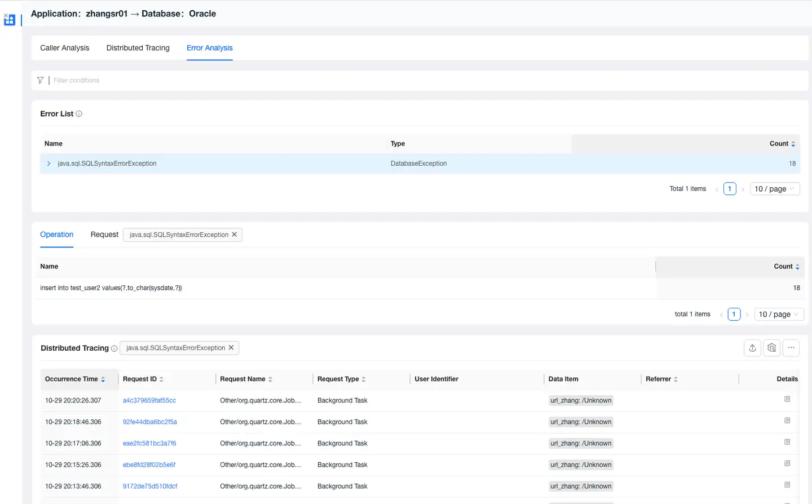812x504 pixels.
Task: Open Operation table 10 / page dropdown
Action: point(779,315)
